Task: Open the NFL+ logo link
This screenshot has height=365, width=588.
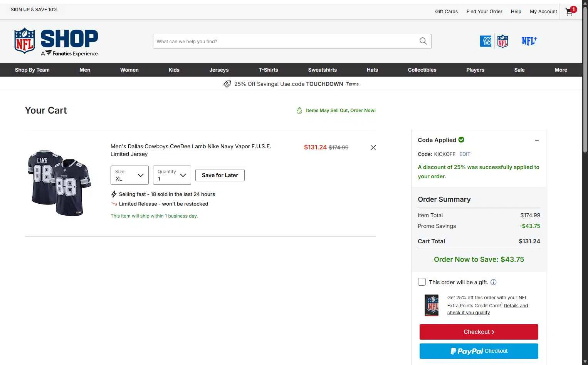Action: point(529,41)
